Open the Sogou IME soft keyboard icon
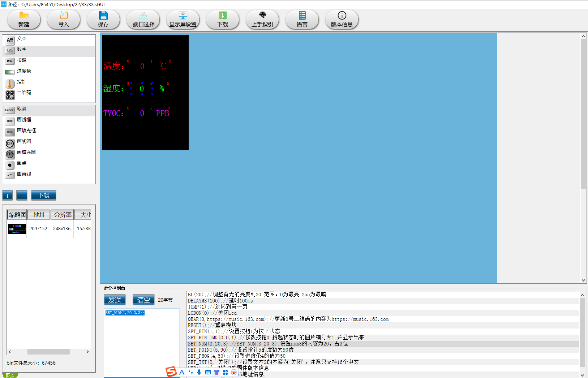The image size is (588, 378). click(x=208, y=372)
